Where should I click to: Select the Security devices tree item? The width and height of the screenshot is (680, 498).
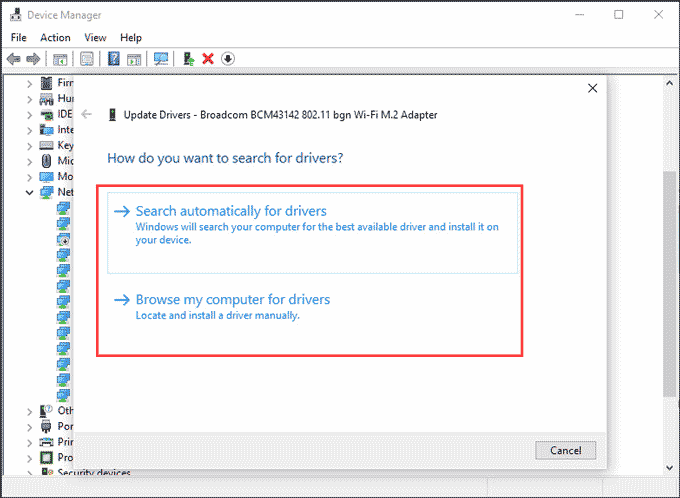[94, 472]
